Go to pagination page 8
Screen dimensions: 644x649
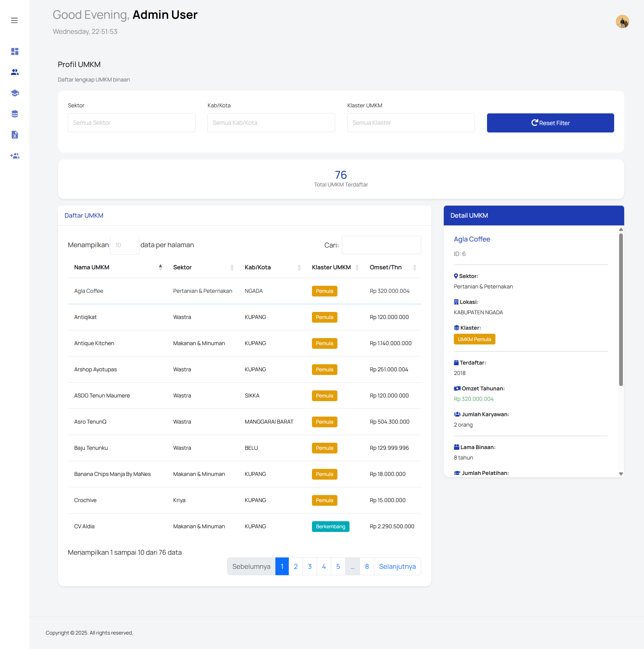[x=367, y=567]
